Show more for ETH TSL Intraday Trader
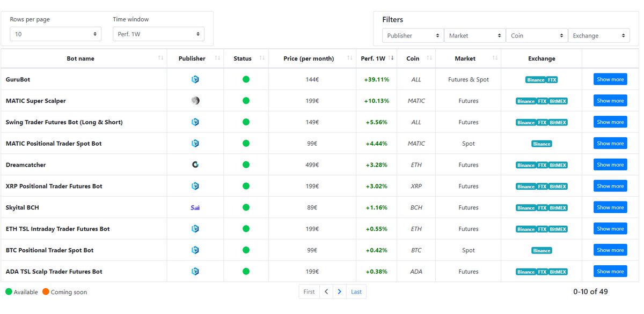This screenshot has width=644, height=314. click(610, 229)
